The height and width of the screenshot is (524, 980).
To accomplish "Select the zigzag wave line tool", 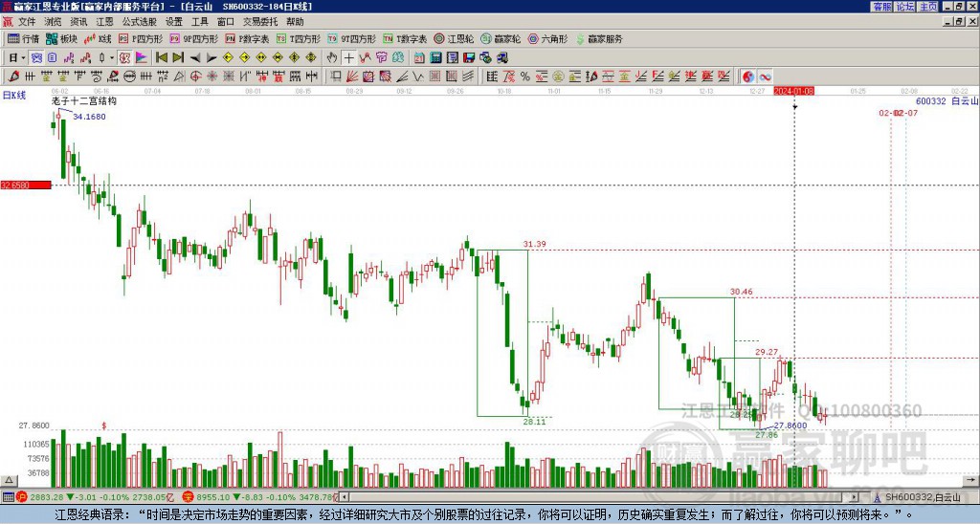I will pos(418,76).
